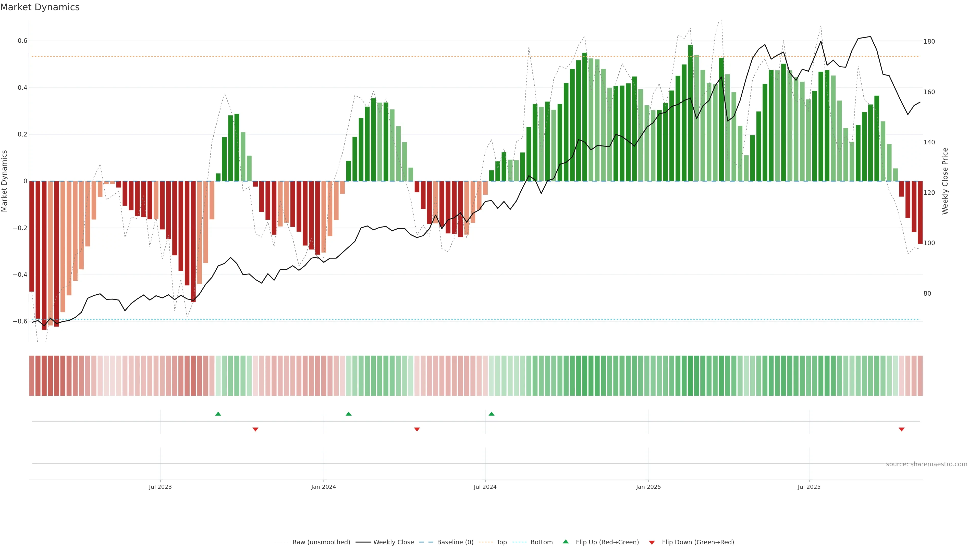Click the Jan 2025 x-axis label
Image resolution: width=980 pixels, height=551 pixels.
coord(648,487)
